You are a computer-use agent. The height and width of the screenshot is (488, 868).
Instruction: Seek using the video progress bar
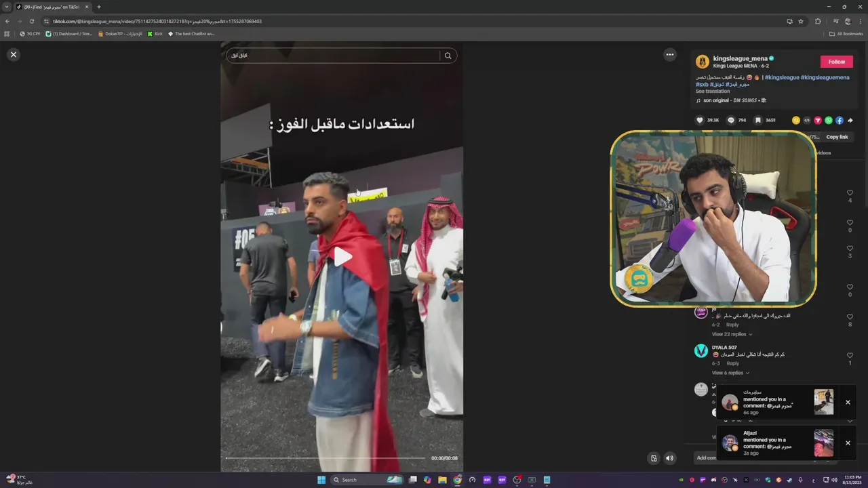(x=325, y=458)
